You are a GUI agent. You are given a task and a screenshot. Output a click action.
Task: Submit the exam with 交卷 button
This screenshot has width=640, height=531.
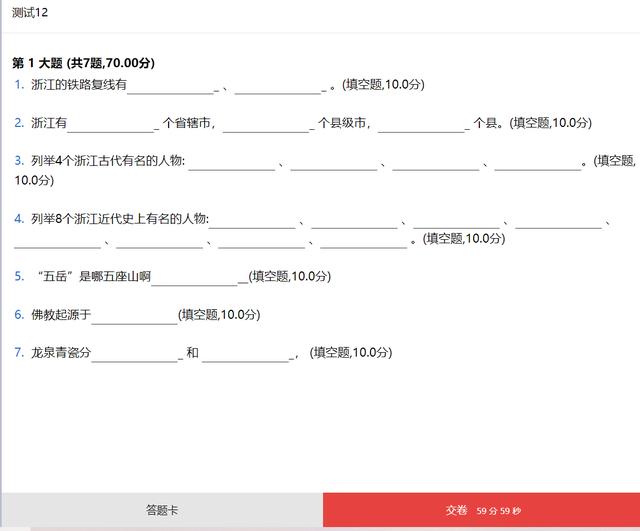pos(481,510)
